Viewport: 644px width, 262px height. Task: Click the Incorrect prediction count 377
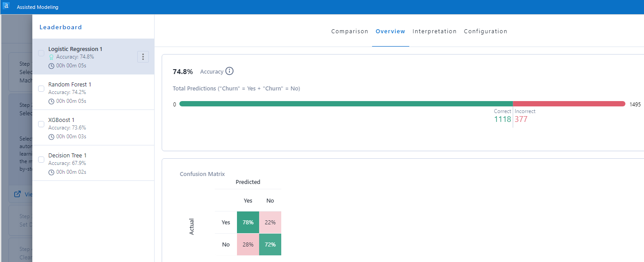(x=522, y=119)
